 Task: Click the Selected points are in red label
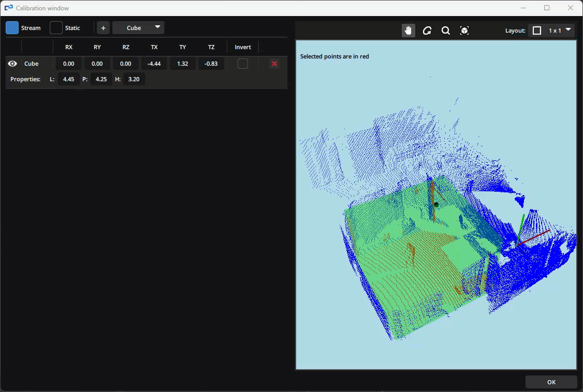pyautogui.click(x=333, y=56)
